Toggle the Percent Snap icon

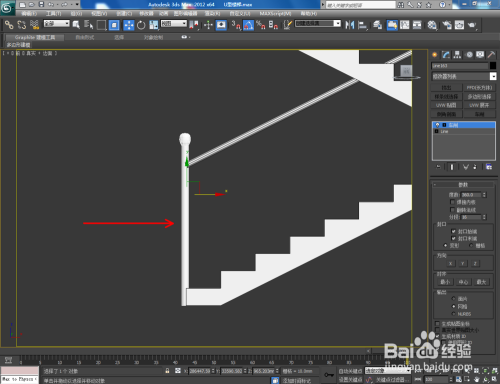coord(261,25)
